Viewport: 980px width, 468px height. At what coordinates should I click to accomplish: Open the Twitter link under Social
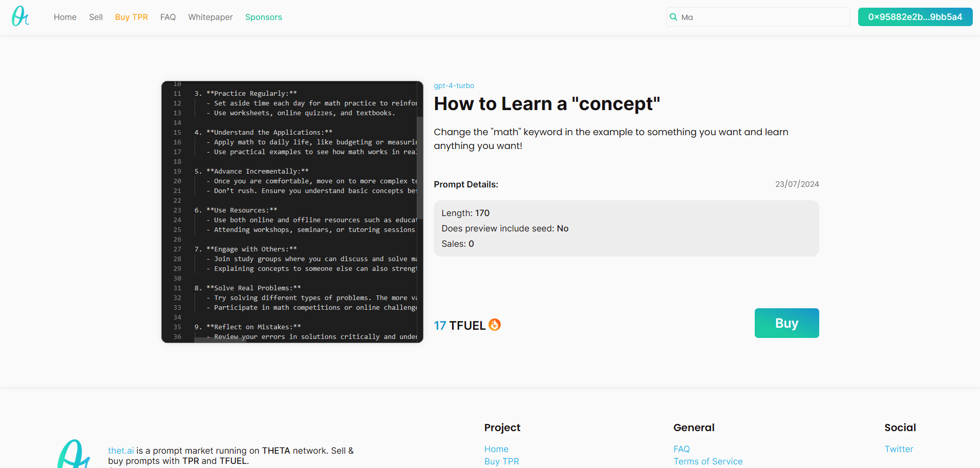point(899,449)
